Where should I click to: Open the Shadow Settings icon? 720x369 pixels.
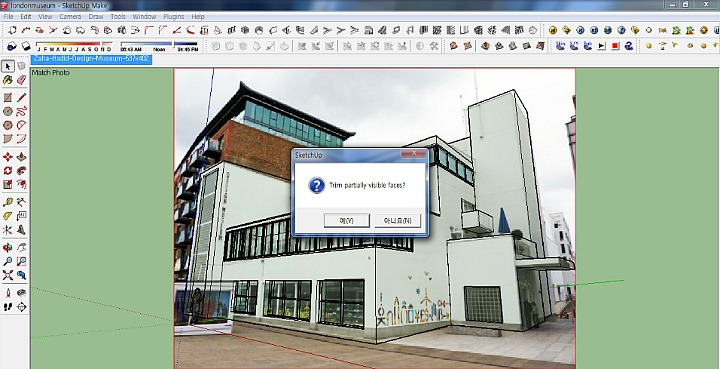click(x=12, y=46)
